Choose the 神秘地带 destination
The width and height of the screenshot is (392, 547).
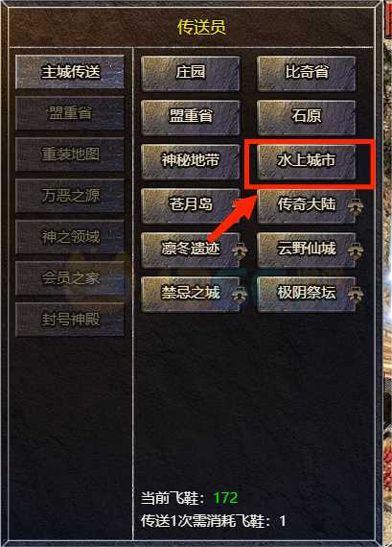pos(191,161)
